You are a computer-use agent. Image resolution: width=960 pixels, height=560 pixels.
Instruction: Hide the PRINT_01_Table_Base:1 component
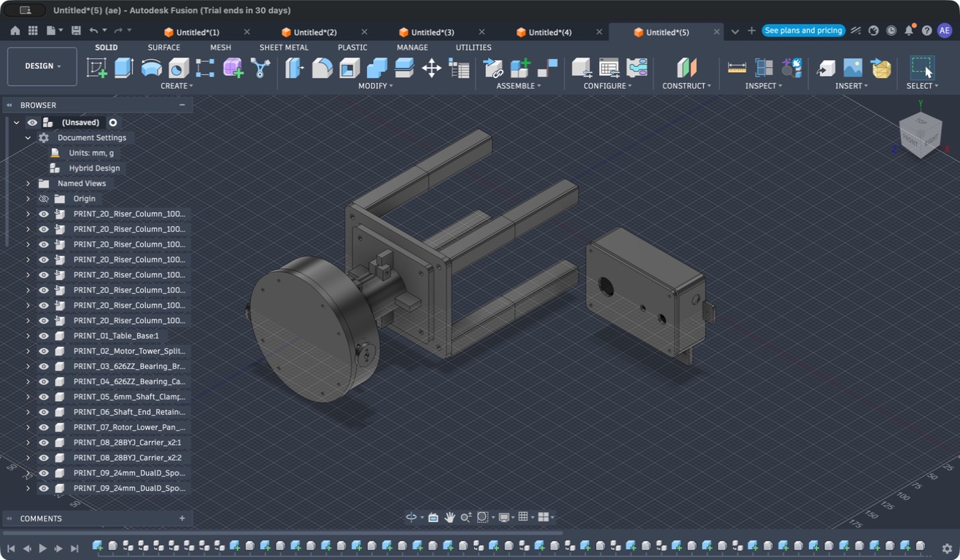tap(44, 335)
